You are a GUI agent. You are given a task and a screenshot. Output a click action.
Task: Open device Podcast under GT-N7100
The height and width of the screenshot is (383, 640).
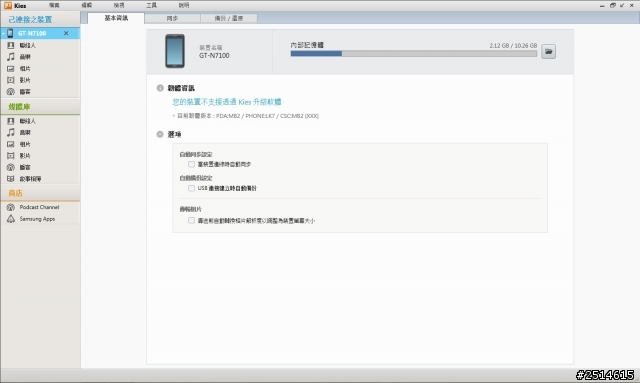point(40,92)
